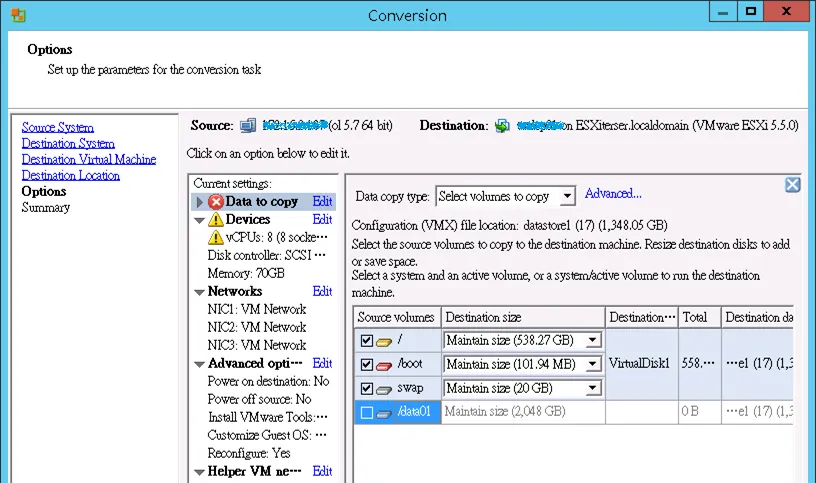Image resolution: width=816 pixels, height=483 pixels.
Task: Click the Destination size column header
Action: pyautogui.click(x=523, y=317)
